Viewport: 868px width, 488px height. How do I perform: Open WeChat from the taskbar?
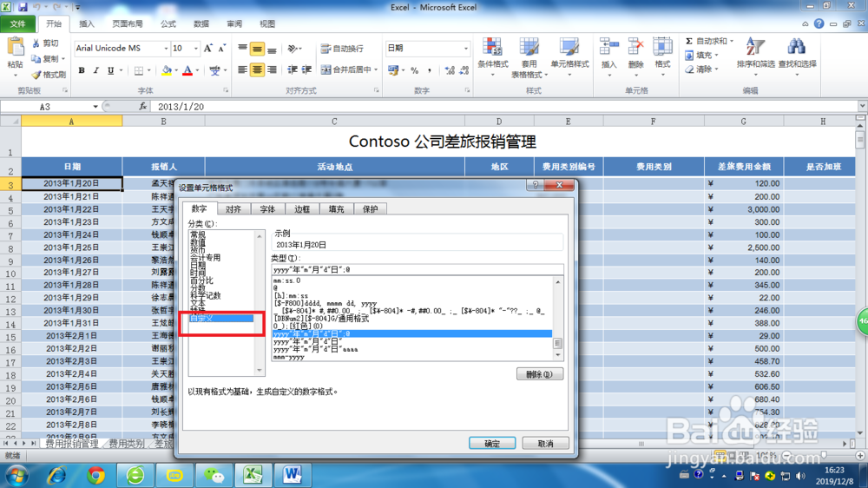[x=214, y=475]
